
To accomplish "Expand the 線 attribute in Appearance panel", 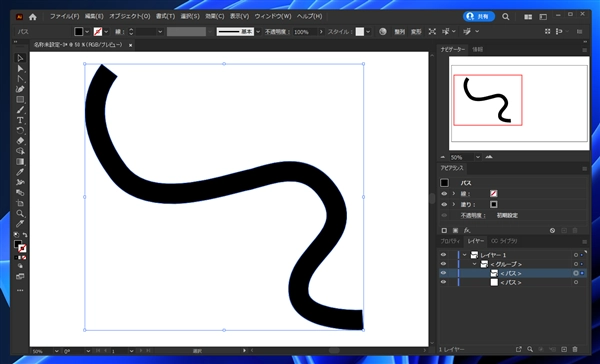I will point(454,194).
